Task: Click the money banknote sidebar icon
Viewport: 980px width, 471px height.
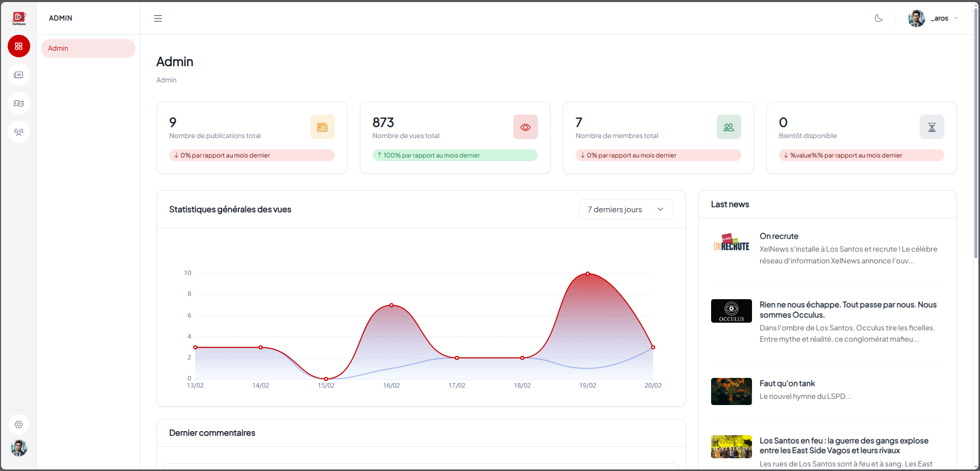Action: coord(19,103)
